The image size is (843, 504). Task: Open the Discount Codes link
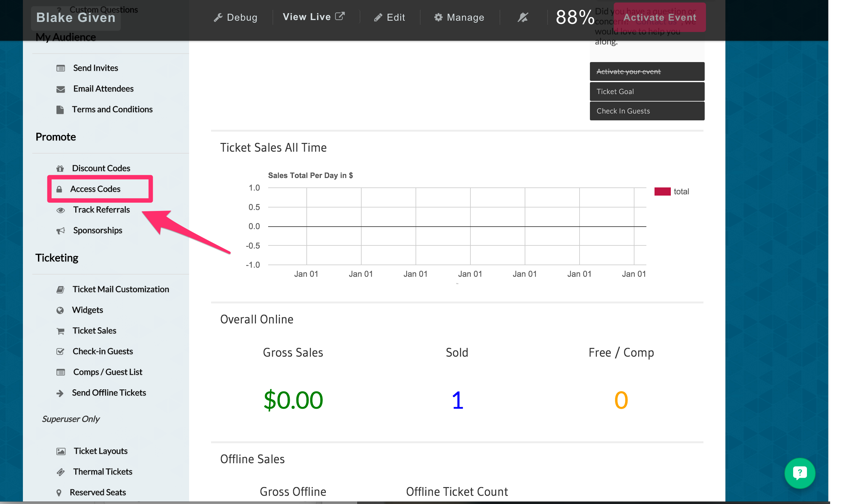pos(101,168)
